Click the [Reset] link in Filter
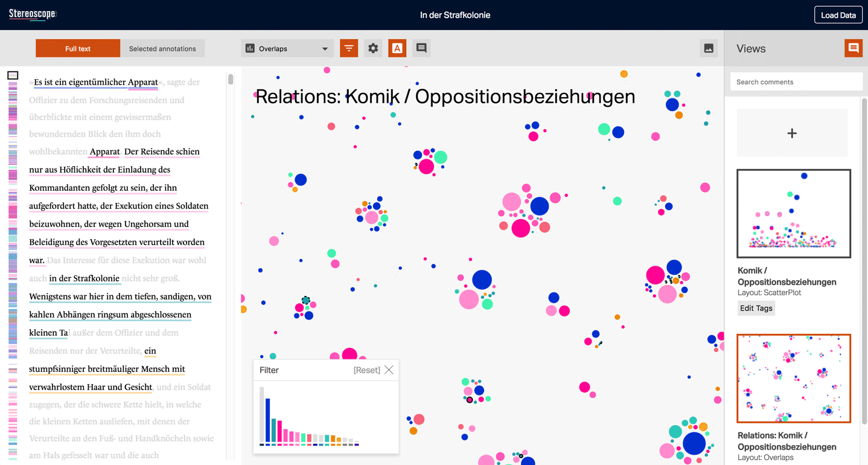 click(366, 370)
